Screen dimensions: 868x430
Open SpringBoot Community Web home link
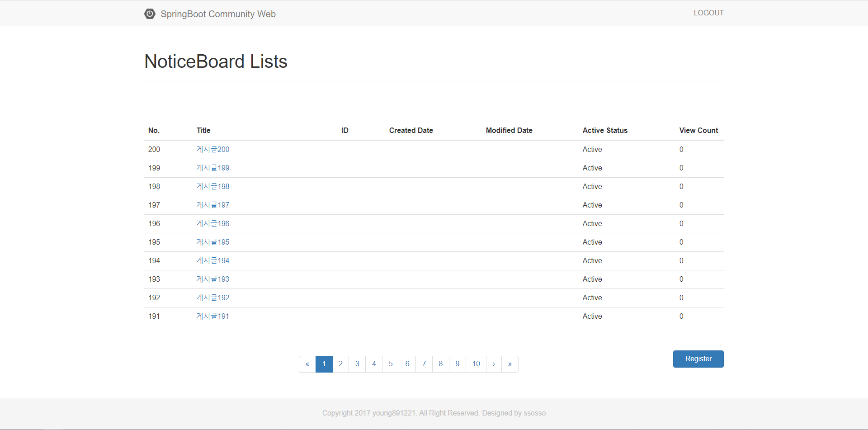(218, 14)
